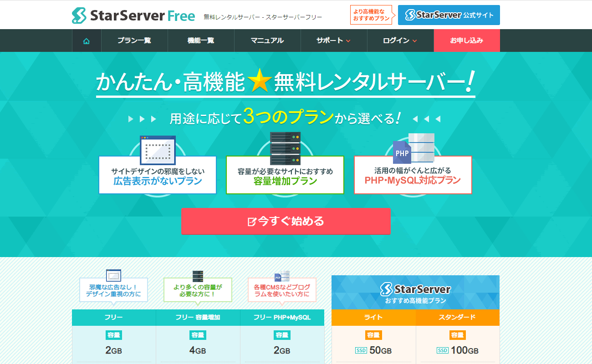Click the browser window icon above ad-free plan
592x364 pixels.
point(158,150)
